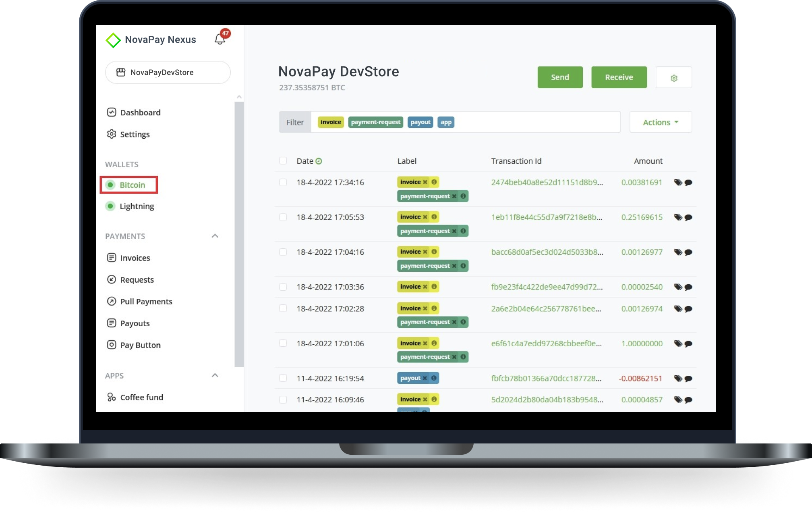Remove invoice label on 17:03:36 row
The image size is (812, 512).
425,287
